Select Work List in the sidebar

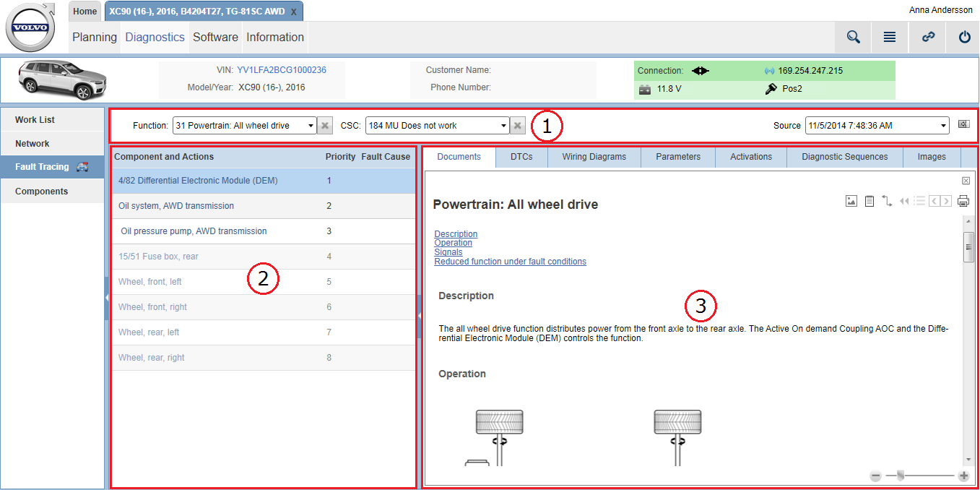click(53, 120)
